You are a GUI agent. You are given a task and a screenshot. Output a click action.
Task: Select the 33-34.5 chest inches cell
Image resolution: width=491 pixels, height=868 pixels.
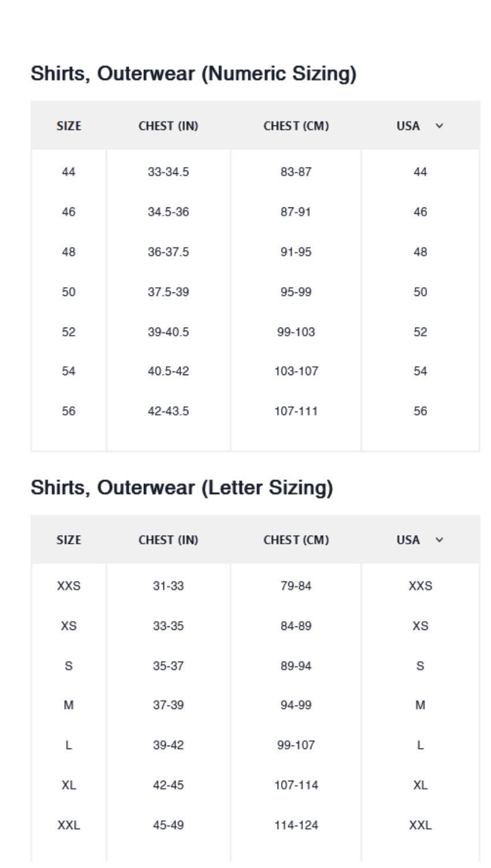tap(168, 172)
